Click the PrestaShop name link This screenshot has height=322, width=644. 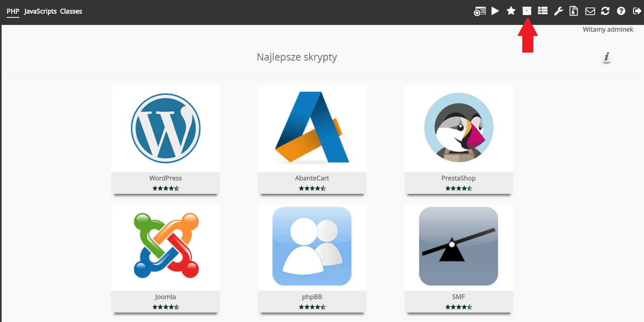coord(458,178)
